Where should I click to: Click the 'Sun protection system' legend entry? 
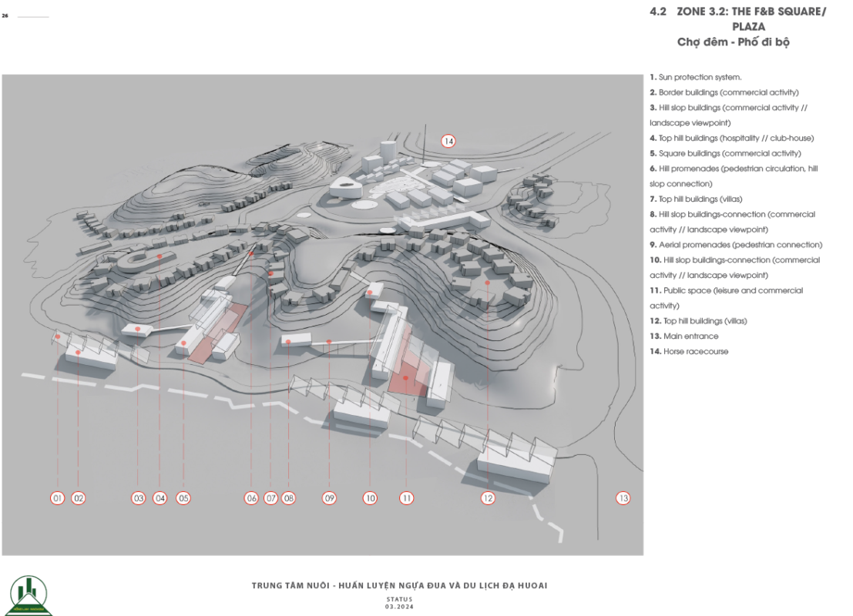(696, 78)
